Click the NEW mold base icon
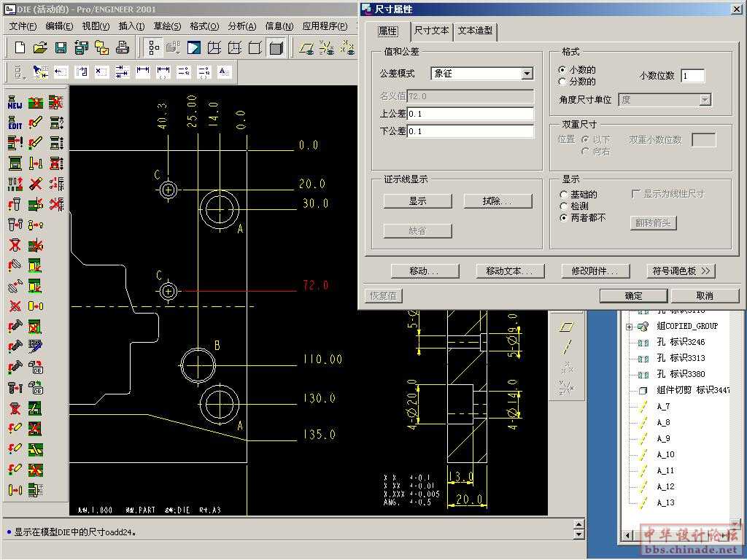Viewport: 747px width, 560px height. tap(15, 102)
